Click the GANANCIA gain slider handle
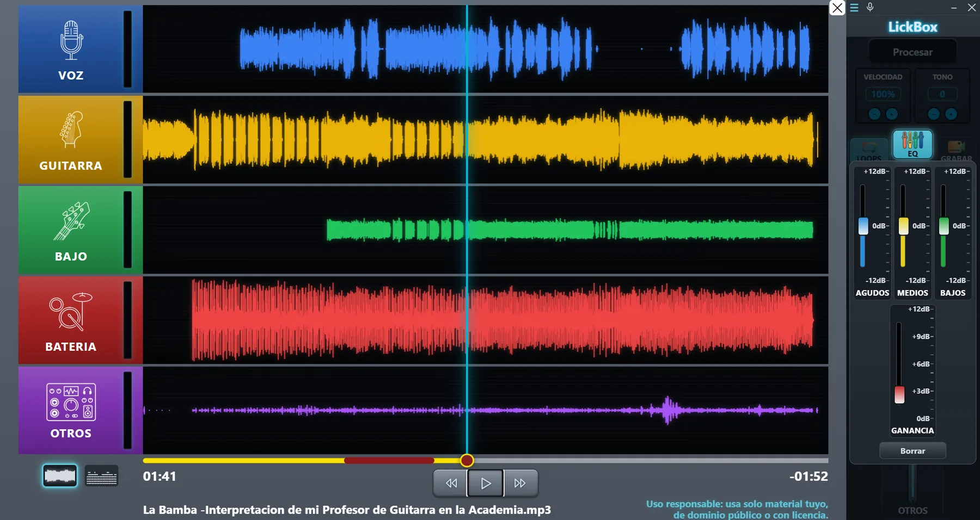This screenshot has width=980, height=520. point(899,394)
